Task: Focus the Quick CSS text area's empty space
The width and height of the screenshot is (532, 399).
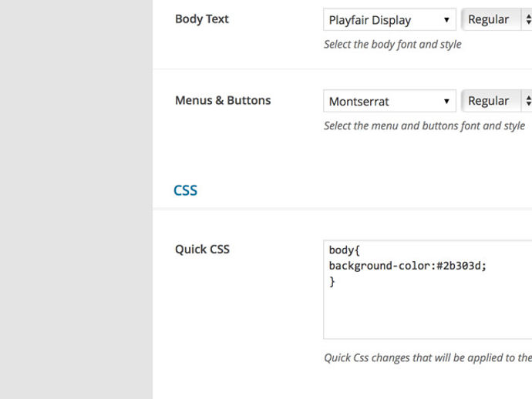Action: 427,313
